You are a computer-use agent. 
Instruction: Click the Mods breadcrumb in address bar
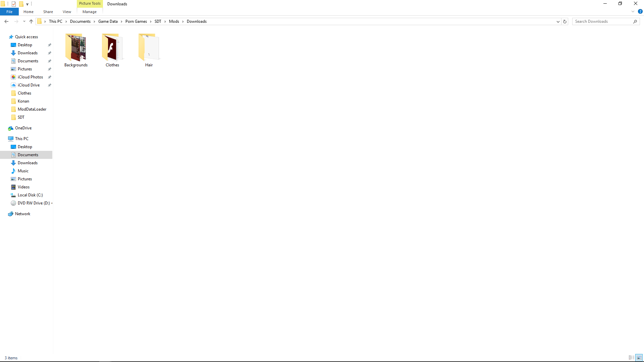tap(174, 21)
